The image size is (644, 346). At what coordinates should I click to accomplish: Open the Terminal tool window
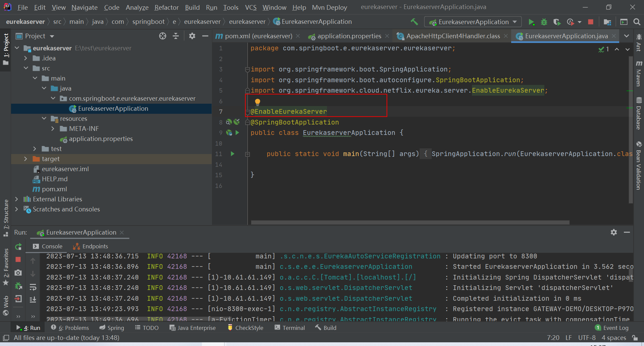click(x=290, y=328)
